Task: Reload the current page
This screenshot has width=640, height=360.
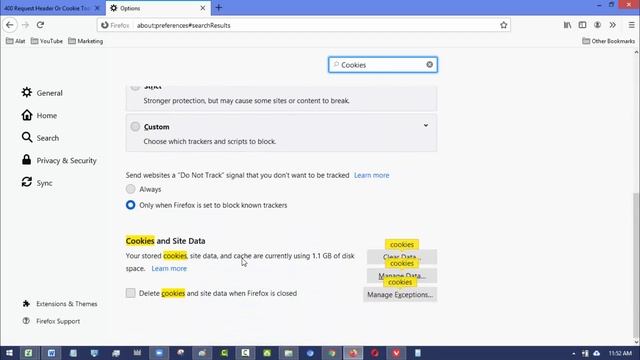Action: coord(40,25)
